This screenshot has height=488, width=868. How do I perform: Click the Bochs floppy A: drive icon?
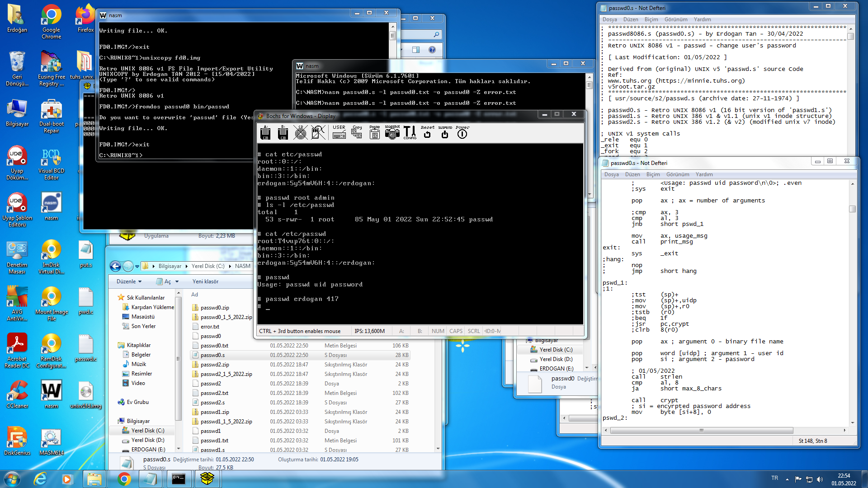point(265,132)
